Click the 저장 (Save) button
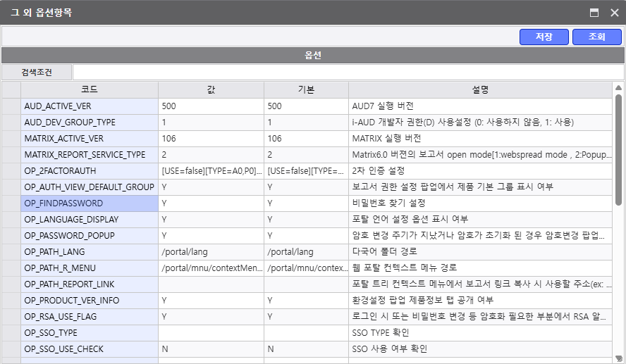This screenshot has width=626, height=364. (544, 37)
